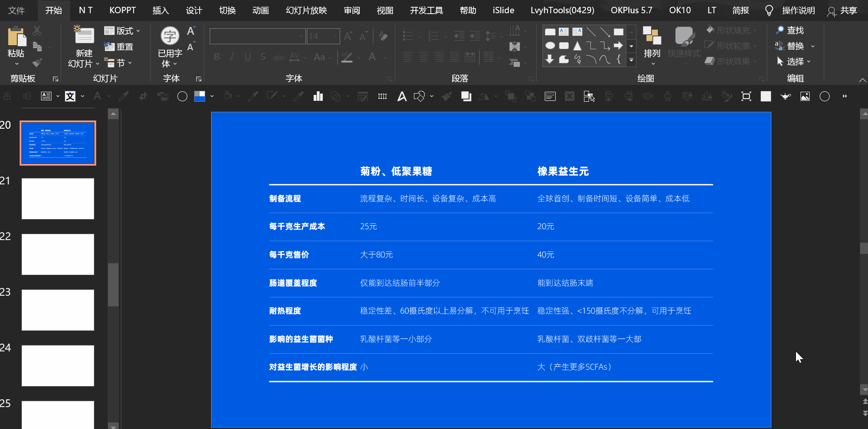868x429 pixels.
Task: Select the slide 20 thumbnail
Action: coord(57,143)
